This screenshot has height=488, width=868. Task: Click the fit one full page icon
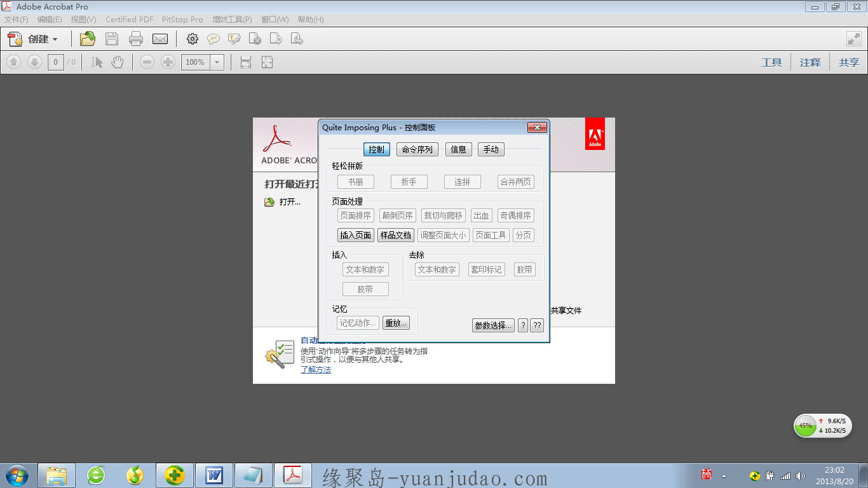tap(268, 62)
